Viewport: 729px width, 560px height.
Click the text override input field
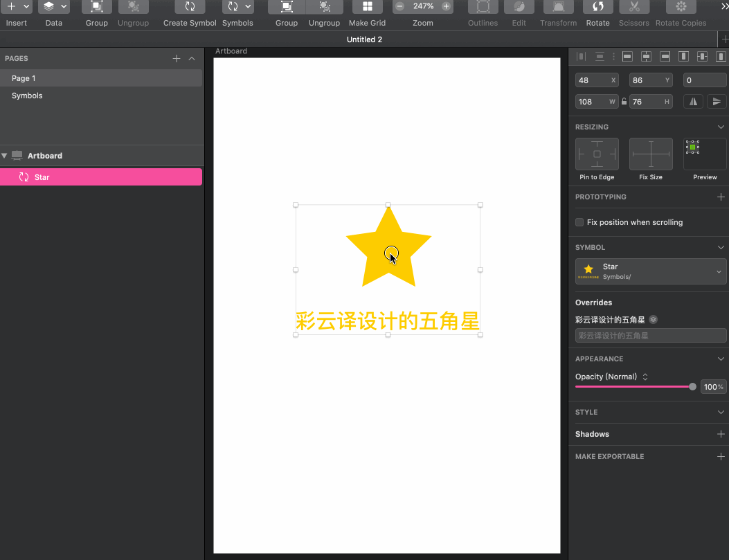pyautogui.click(x=651, y=336)
